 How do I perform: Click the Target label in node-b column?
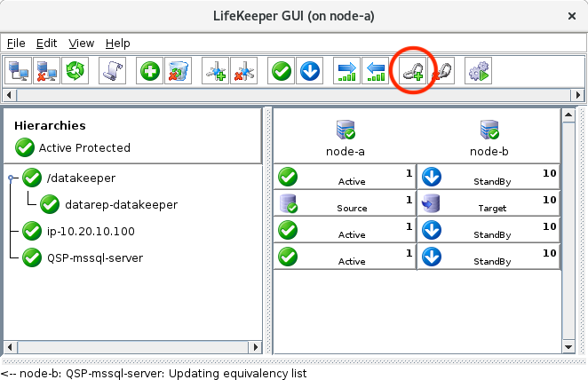(x=492, y=209)
